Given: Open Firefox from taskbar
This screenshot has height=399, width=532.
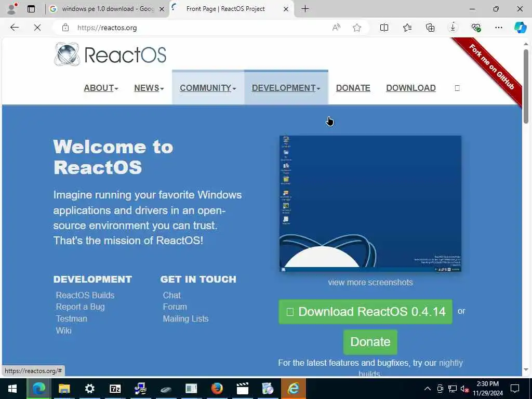Looking at the screenshot, I should point(217,389).
